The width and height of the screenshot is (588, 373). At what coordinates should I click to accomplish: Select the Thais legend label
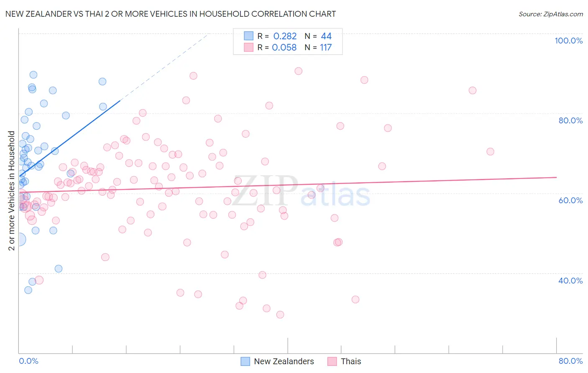[x=351, y=361]
